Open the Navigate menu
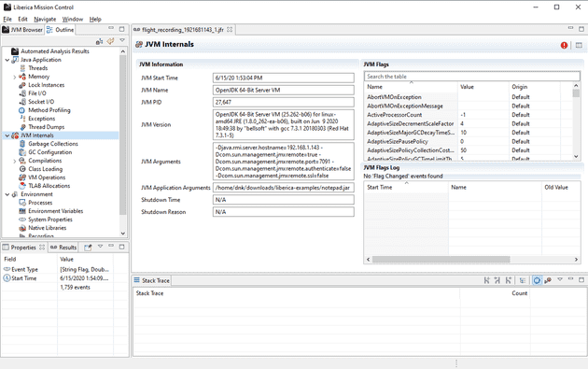 coord(45,19)
